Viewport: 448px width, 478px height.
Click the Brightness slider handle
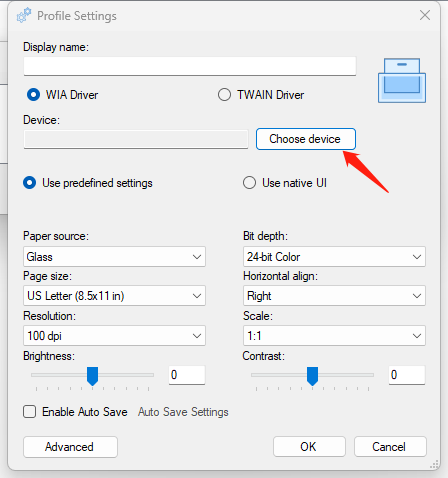(x=92, y=376)
